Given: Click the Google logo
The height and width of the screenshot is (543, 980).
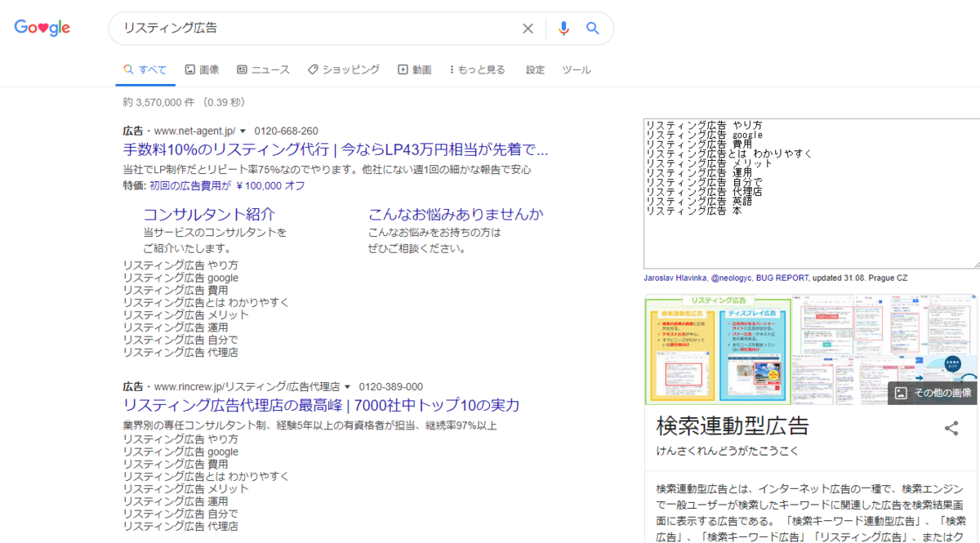Looking at the screenshot, I should [x=42, y=28].
